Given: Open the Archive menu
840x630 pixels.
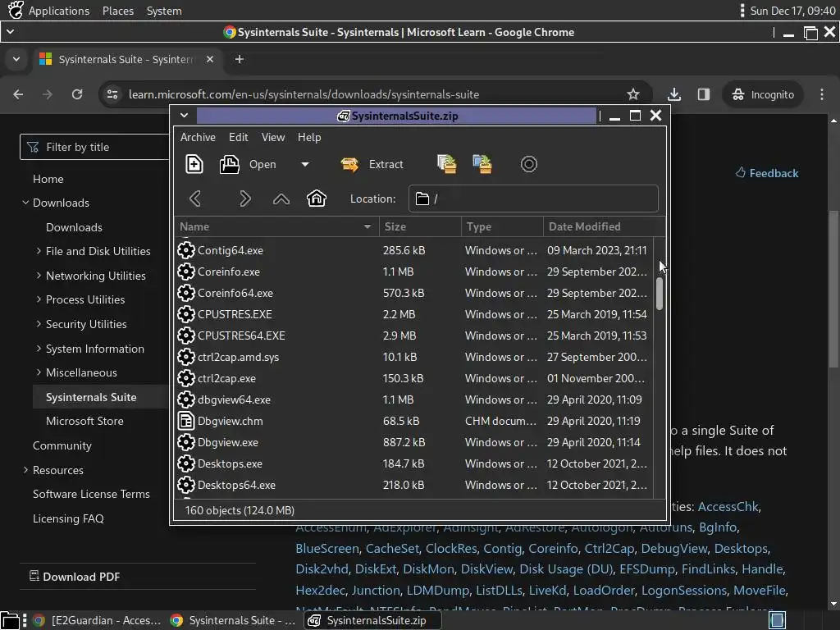Looking at the screenshot, I should tap(198, 137).
